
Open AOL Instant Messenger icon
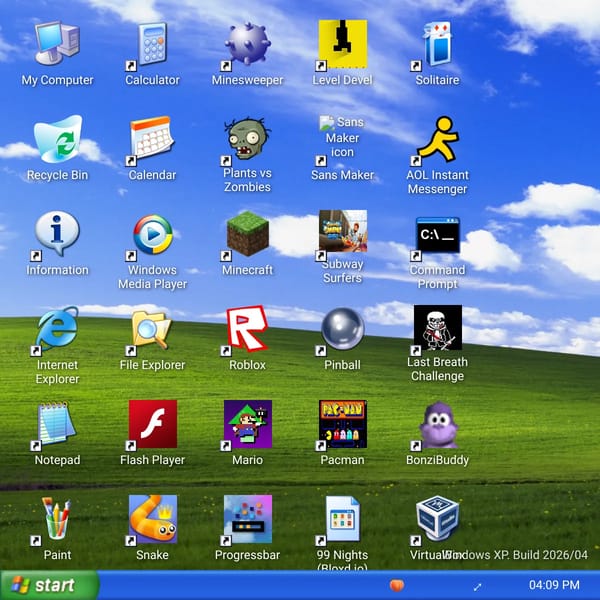[x=437, y=139]
